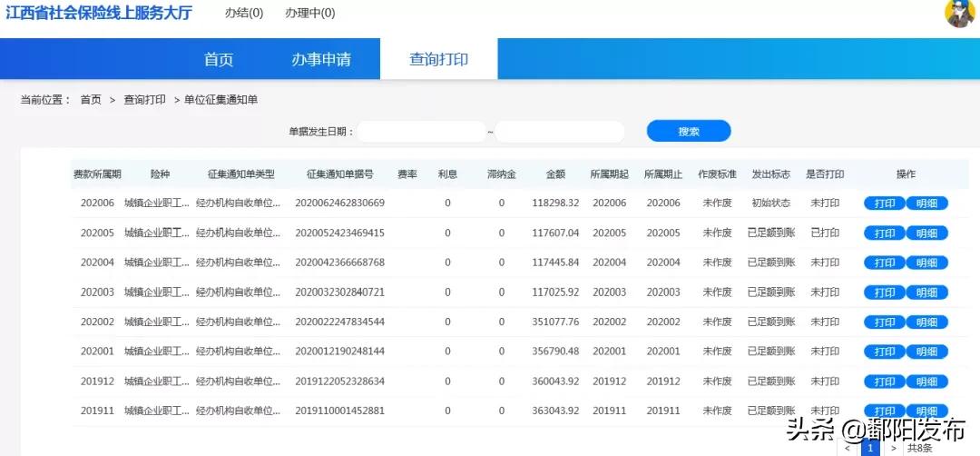Click the 险种 column header
This screenshot has width=980, height=456.
tap(160, 174)
